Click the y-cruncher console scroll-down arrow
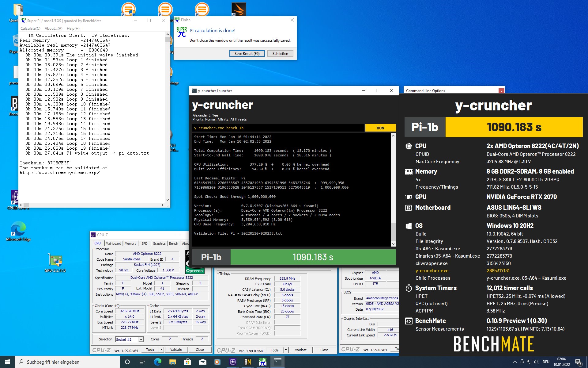The width and height of the screenshot is (588, 368). pyautogui.click(x=393, y=244)
